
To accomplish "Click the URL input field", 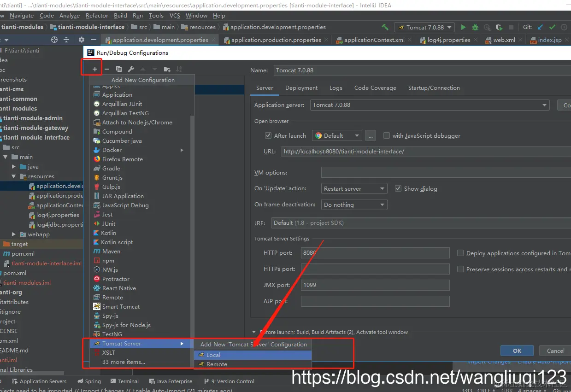I will click(426, 151).
